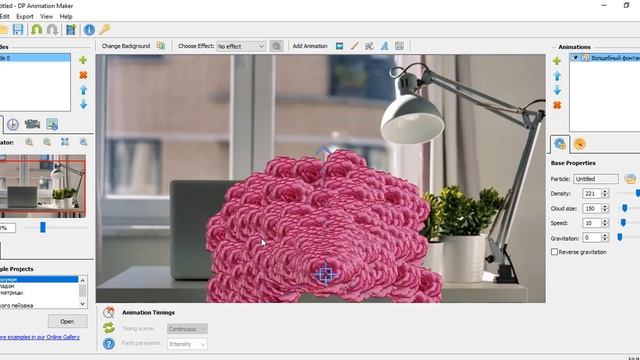This screenshot has height=360, width=640.
Task: Click the Animation Timings clock icon
Action: [109, 312]
